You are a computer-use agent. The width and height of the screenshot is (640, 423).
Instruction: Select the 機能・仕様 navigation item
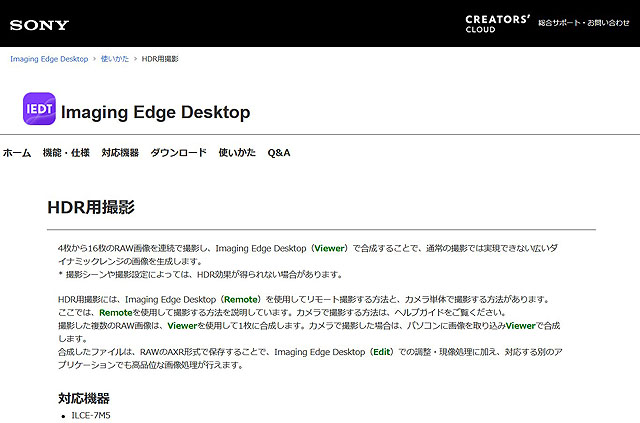pos(66,153)
